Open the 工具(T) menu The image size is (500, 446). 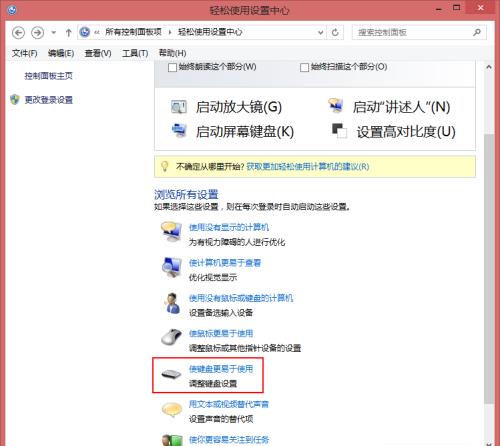coord(135,53)
